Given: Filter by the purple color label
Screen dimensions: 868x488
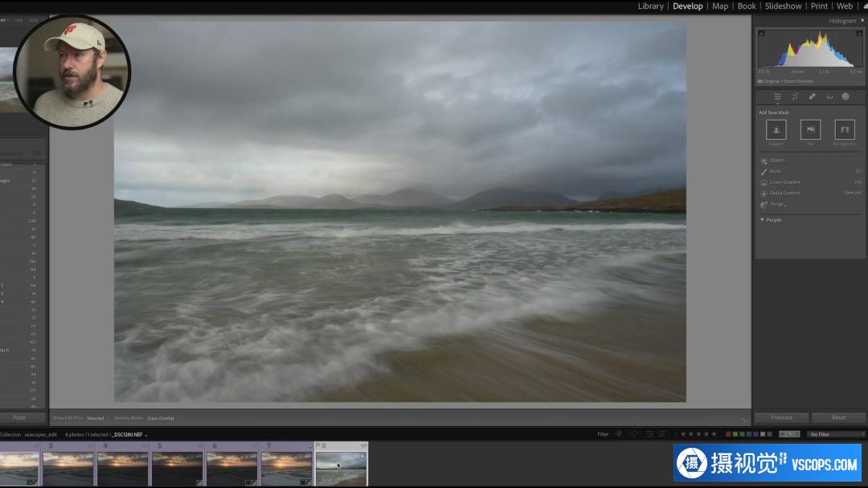Looking at the screenshot, I should tap(755, 434).
